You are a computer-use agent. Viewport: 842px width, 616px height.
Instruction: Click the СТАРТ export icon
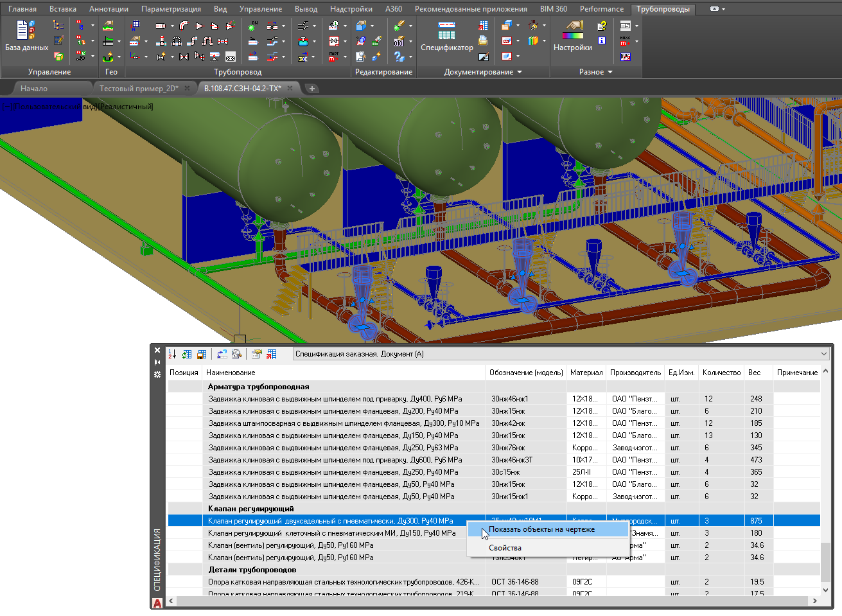333,57
